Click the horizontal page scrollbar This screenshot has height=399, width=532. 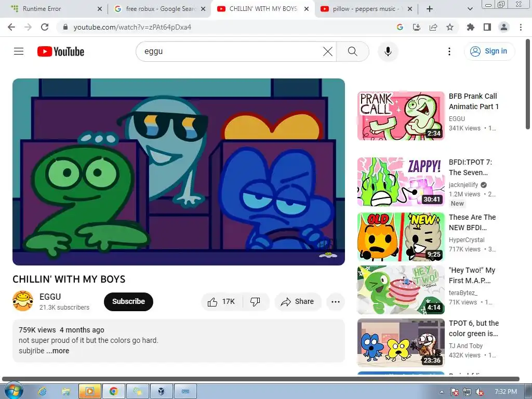coord(261,379)
